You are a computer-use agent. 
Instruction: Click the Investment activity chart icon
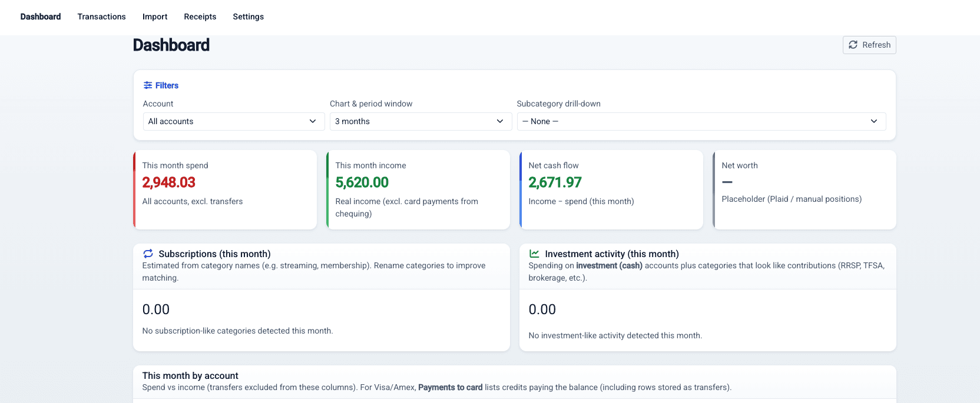tap(534, 254)
